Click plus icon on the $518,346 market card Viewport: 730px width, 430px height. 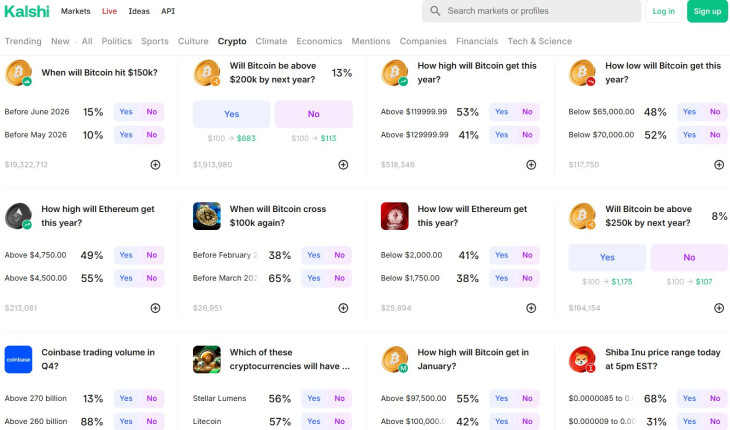pyautogui.click(x=531, y=164)
